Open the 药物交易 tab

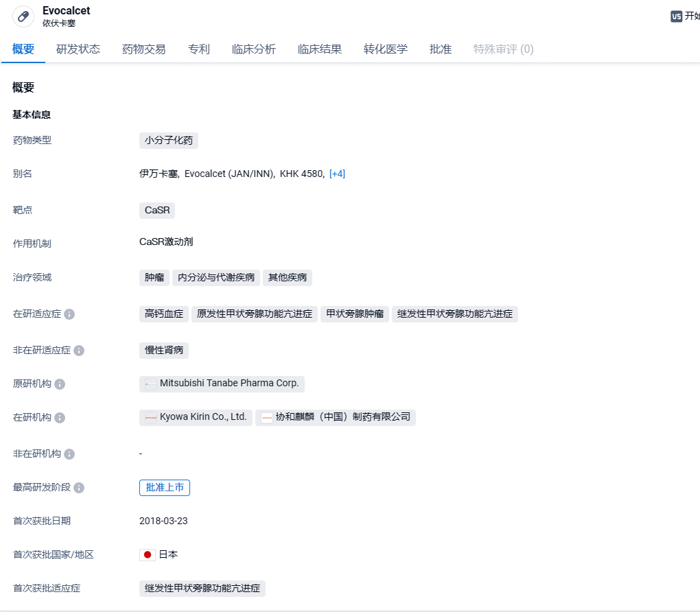[144, 49]
